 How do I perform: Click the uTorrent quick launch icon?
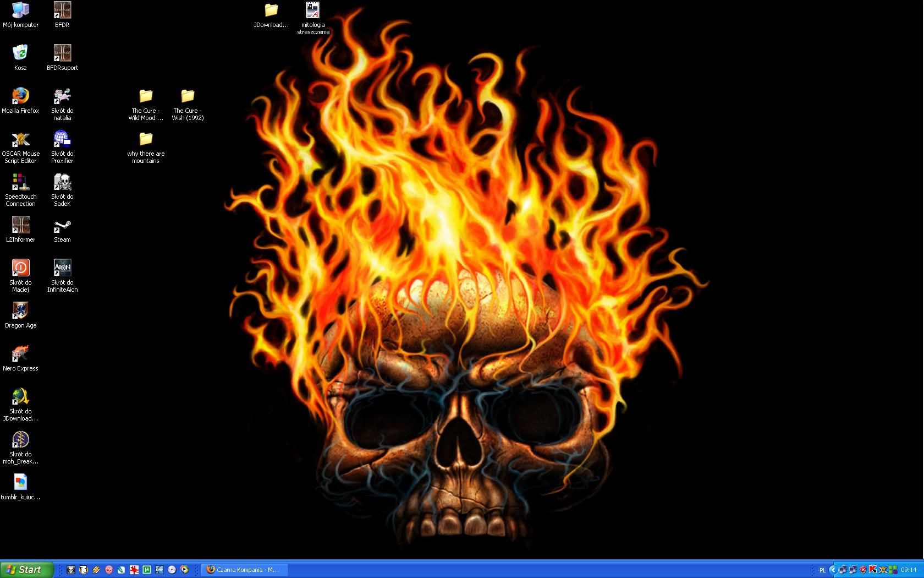coord(147,570)
